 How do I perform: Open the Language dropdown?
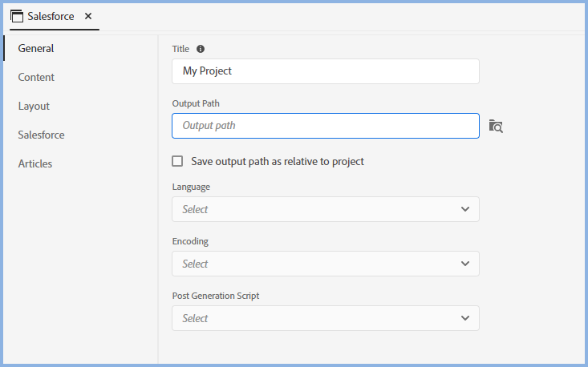tap(325, 209)
